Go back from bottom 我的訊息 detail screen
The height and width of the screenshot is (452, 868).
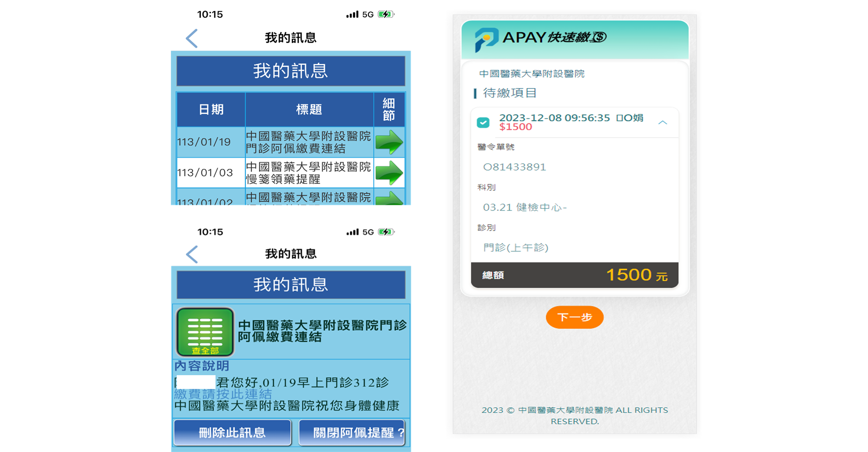(192, 254)
